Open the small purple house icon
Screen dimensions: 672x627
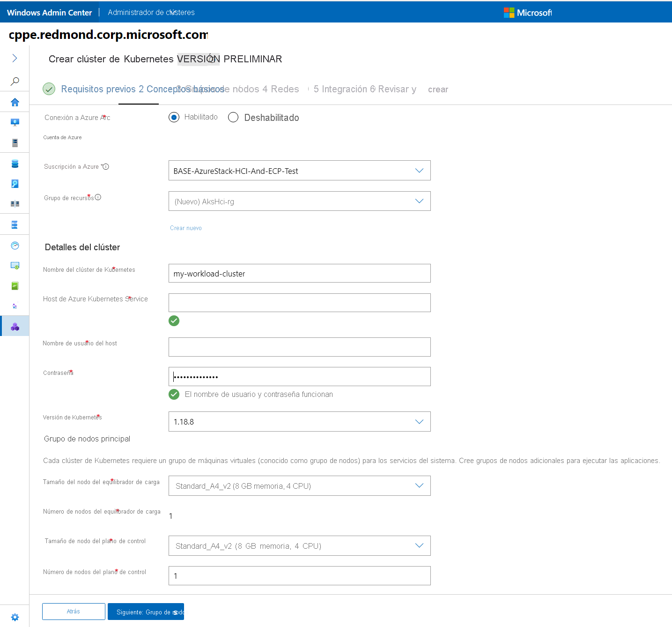pyautogui.click(x=15, y=306)
